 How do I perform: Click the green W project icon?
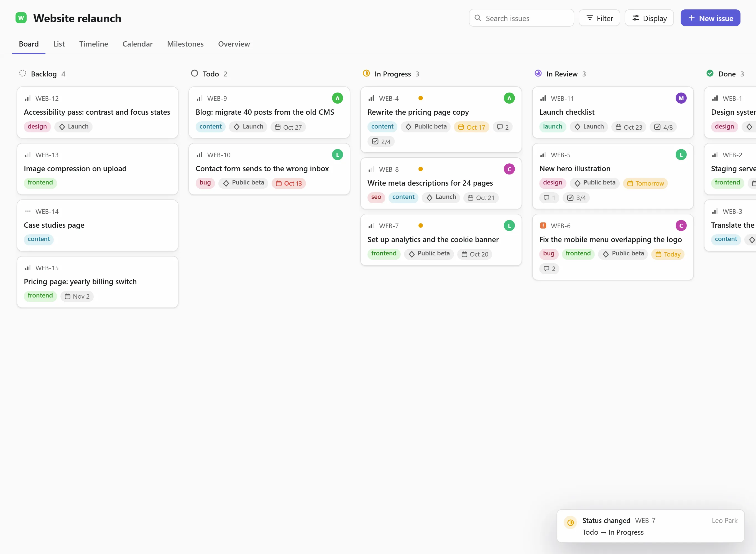tap(21, 18)
